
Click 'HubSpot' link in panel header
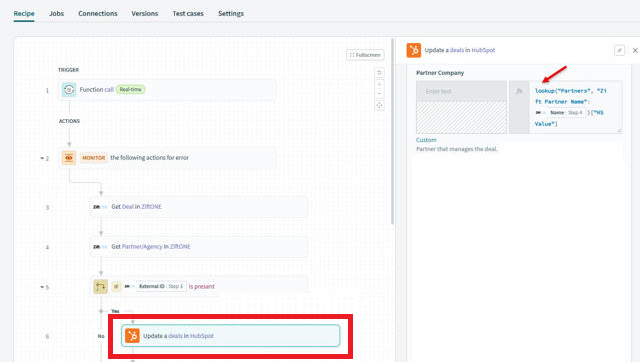coord(483,50)
